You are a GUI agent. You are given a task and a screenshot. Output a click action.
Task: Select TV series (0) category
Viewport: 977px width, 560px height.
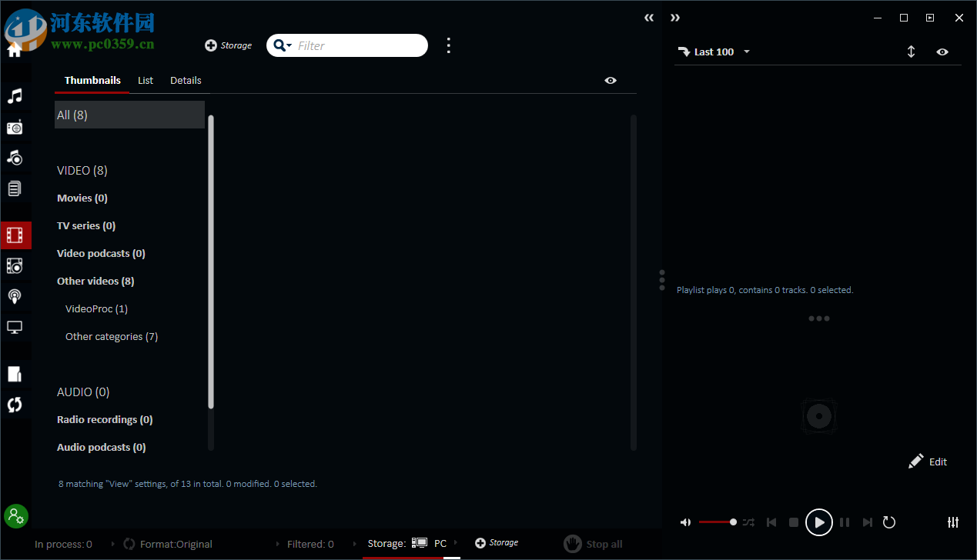(x=86, y=225)
